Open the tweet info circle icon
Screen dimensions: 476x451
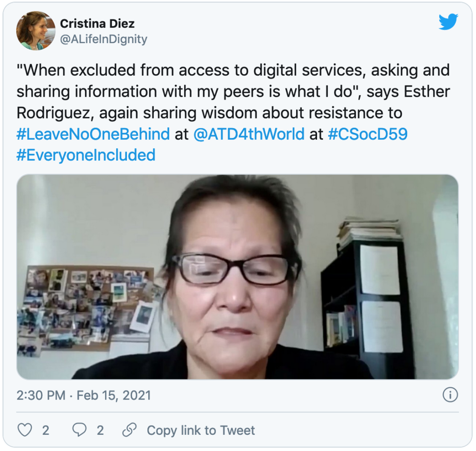tap(450, 395)
